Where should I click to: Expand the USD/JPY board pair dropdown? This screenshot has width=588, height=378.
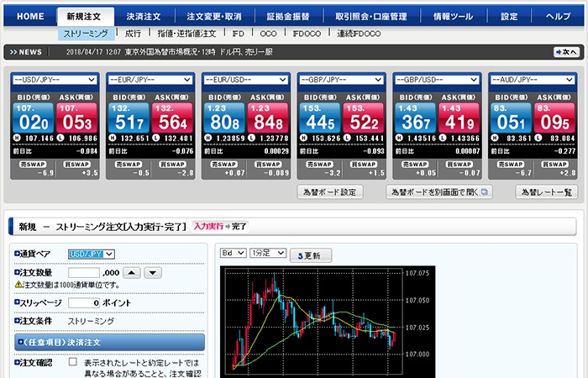(55, 80)
